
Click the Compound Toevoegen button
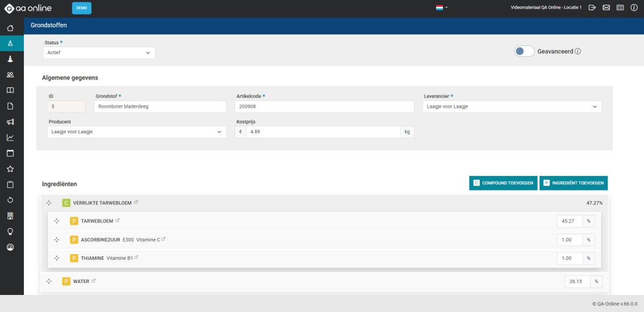[503, 183]
